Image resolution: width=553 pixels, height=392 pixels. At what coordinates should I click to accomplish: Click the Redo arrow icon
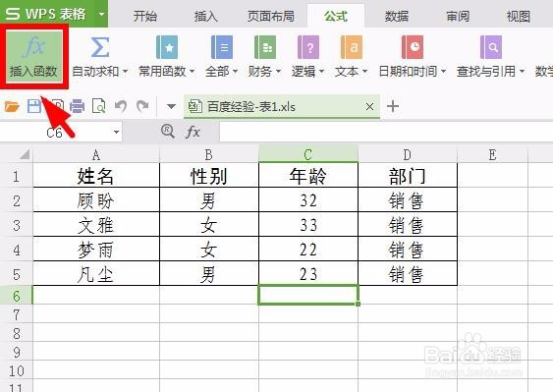click(x=142, y=106)
